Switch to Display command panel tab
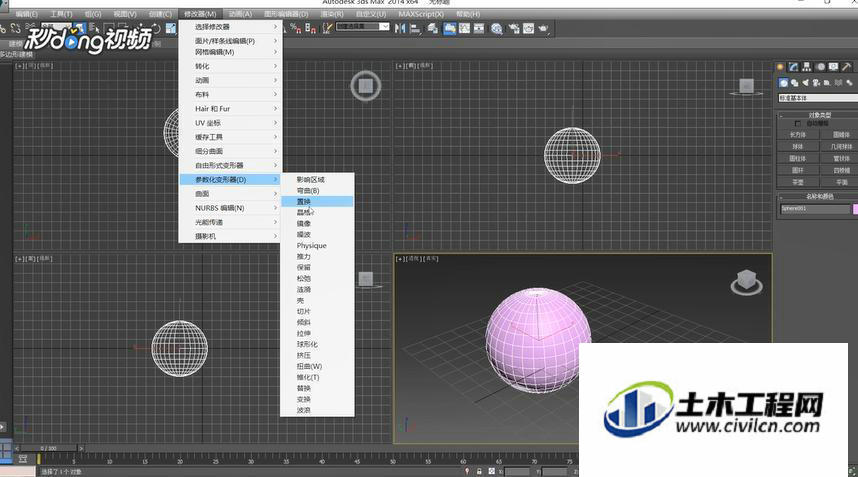 pyautogui.click(x=833, y=67)
